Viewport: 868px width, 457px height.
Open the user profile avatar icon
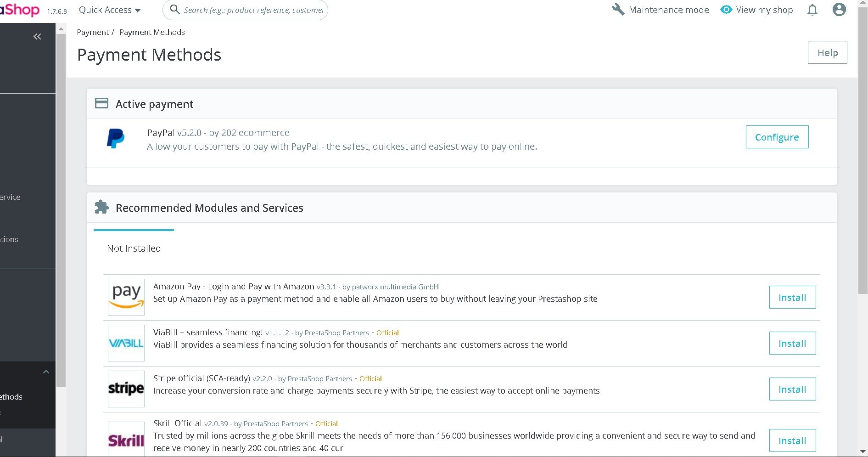coord(839,10)
